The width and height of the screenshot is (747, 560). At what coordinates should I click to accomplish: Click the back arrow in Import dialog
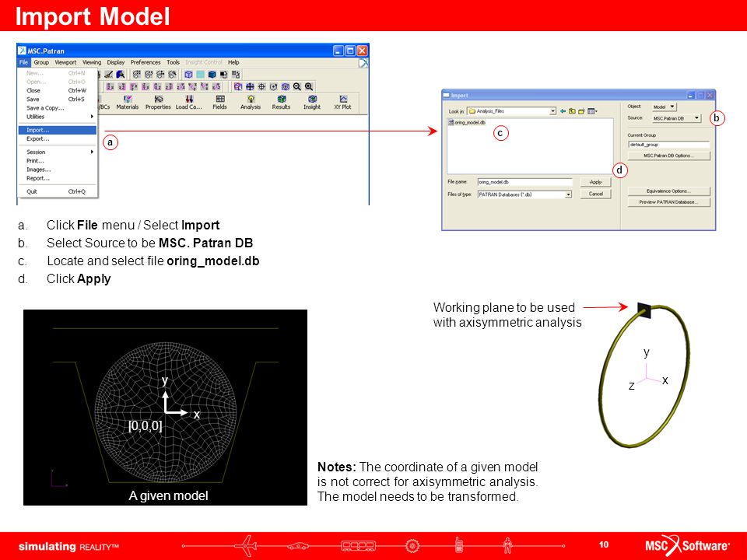(563, 111)
